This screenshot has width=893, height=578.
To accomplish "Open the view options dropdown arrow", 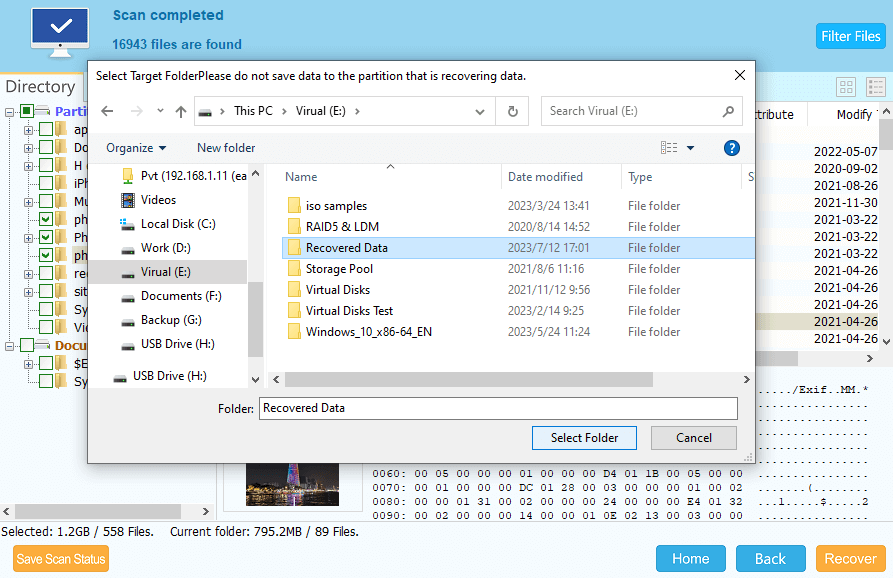I will point(690,148).
